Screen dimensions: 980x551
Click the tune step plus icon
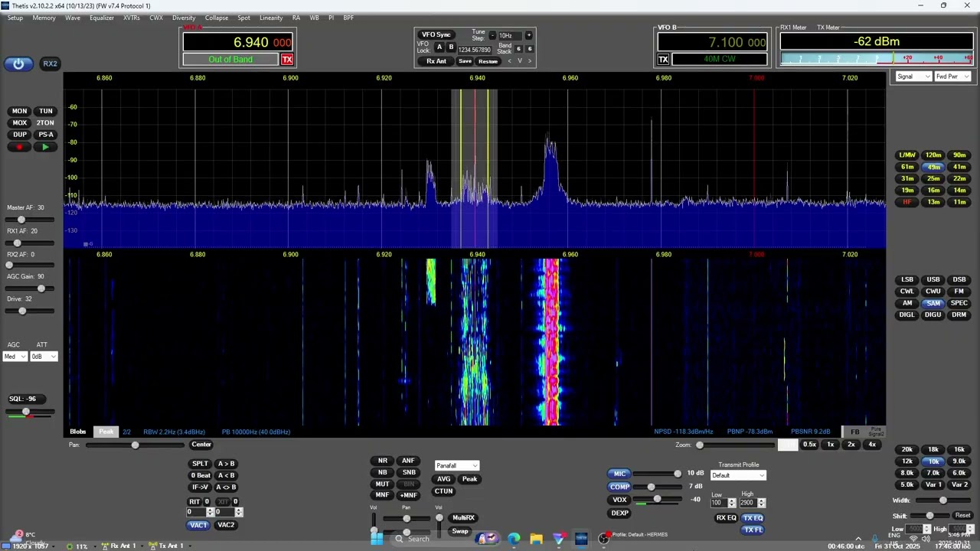[528, 35]
